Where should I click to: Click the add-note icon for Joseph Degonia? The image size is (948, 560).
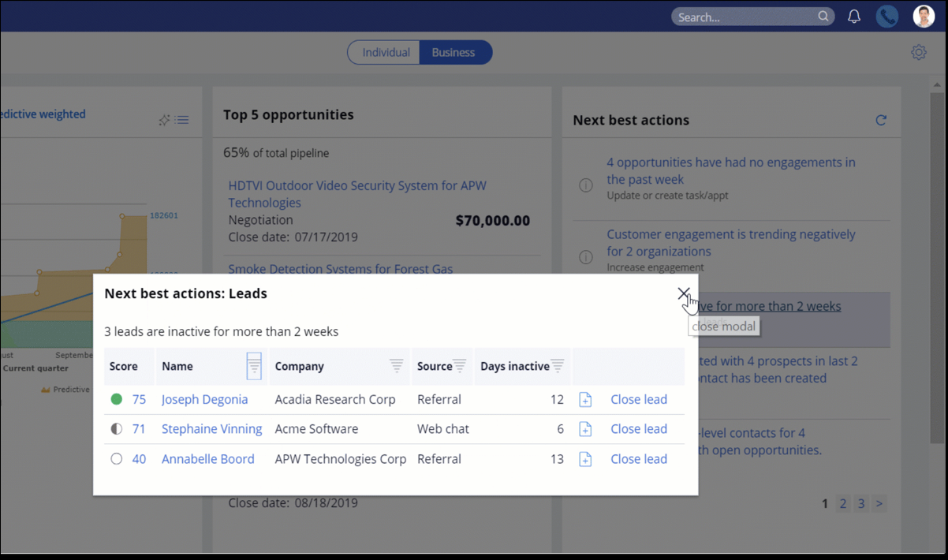click(585, 400)
